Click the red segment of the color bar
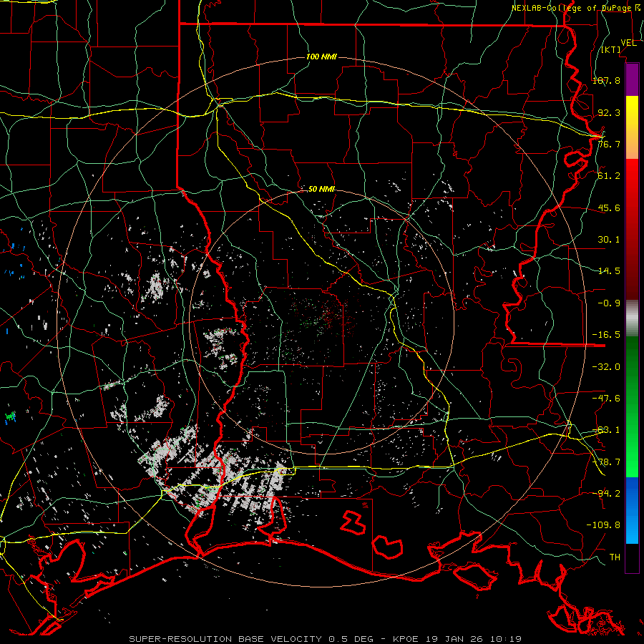This screenshot has width=644, height=644. pos(632,229)
